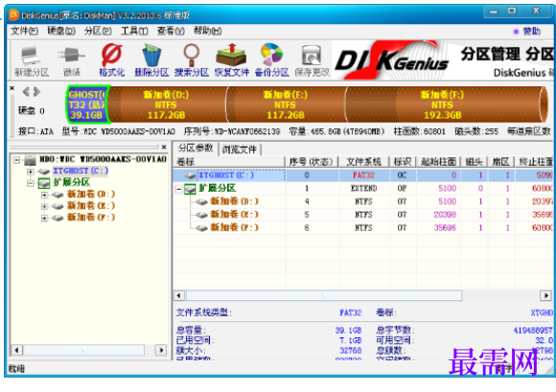The image size is (556, 392).
Task: Open the Disk menu (硬盘)
Action: click(x=61, y=32)
